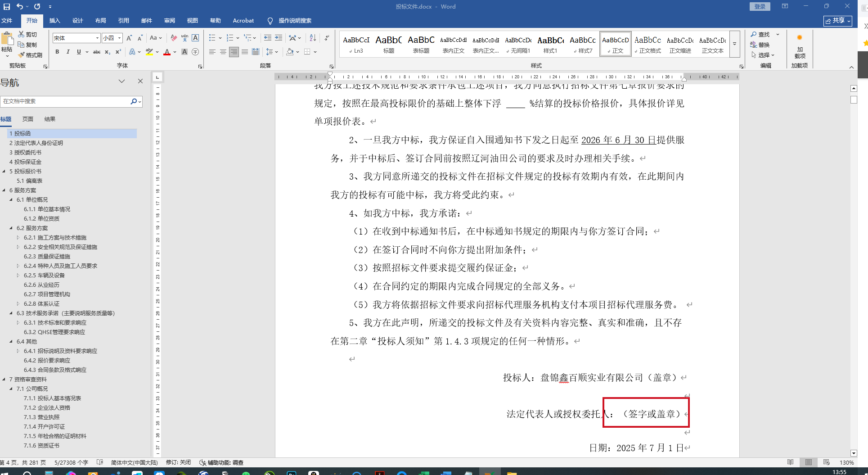
Task: Apply distributed alignment to paragraph
Action: [x=256, y=52]
